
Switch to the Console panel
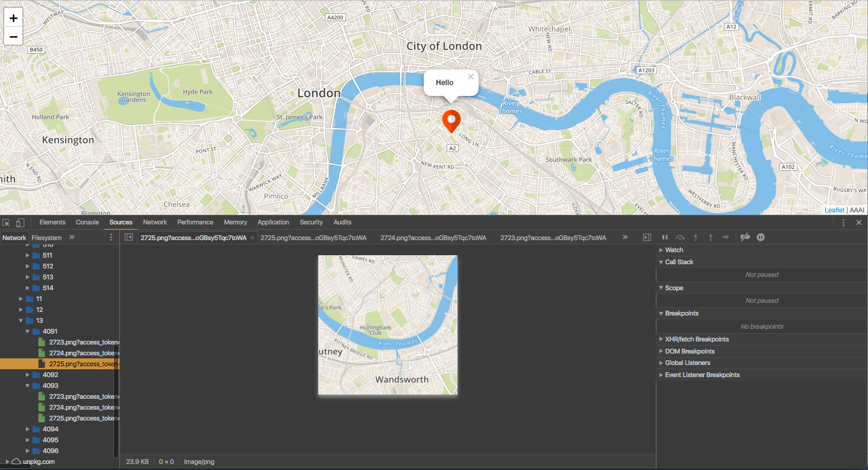point(87,222)
